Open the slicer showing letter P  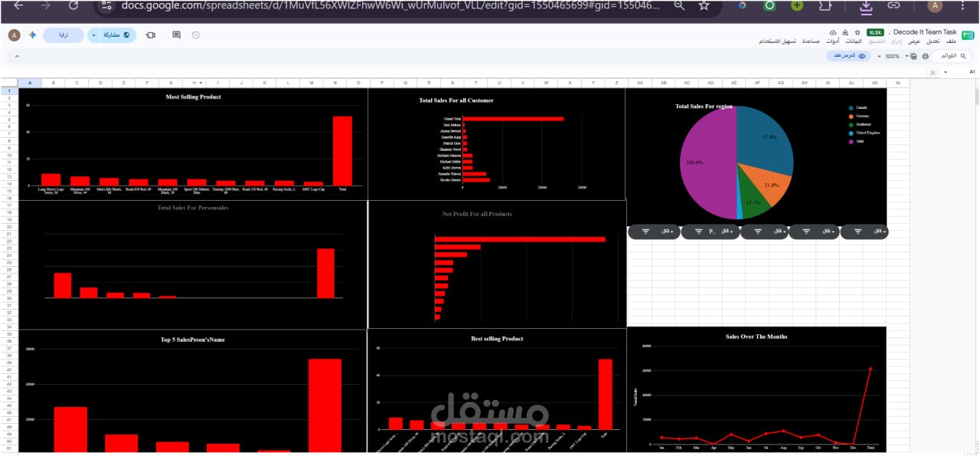[x=709, y=231]
